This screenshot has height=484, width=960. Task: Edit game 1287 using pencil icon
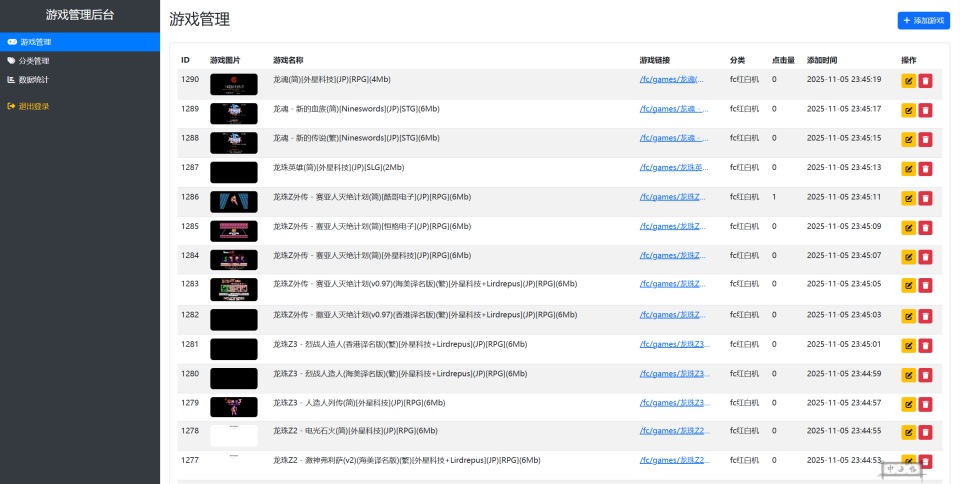(x=908, y=170)
